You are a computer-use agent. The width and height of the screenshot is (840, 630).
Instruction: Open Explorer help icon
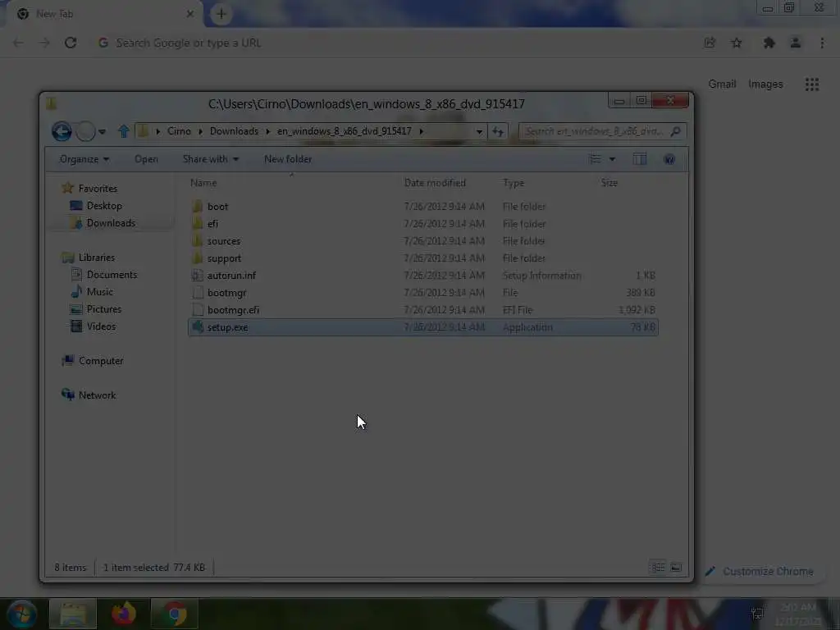(669, 159)
